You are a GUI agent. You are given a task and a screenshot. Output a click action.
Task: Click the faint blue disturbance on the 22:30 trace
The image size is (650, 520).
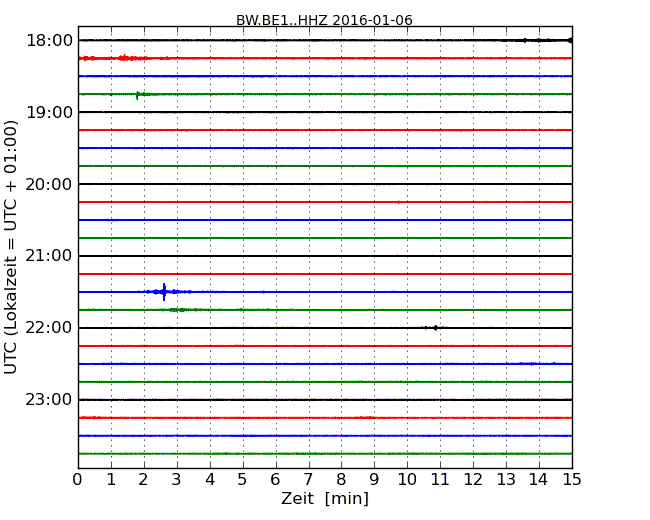(532, 364)
